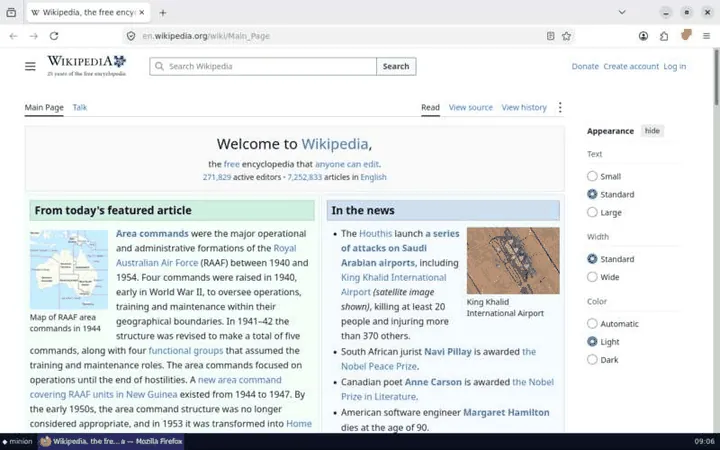Open Firefox application menu
The width and height of the screenshot is (720, 450).
tap(706, 36)
